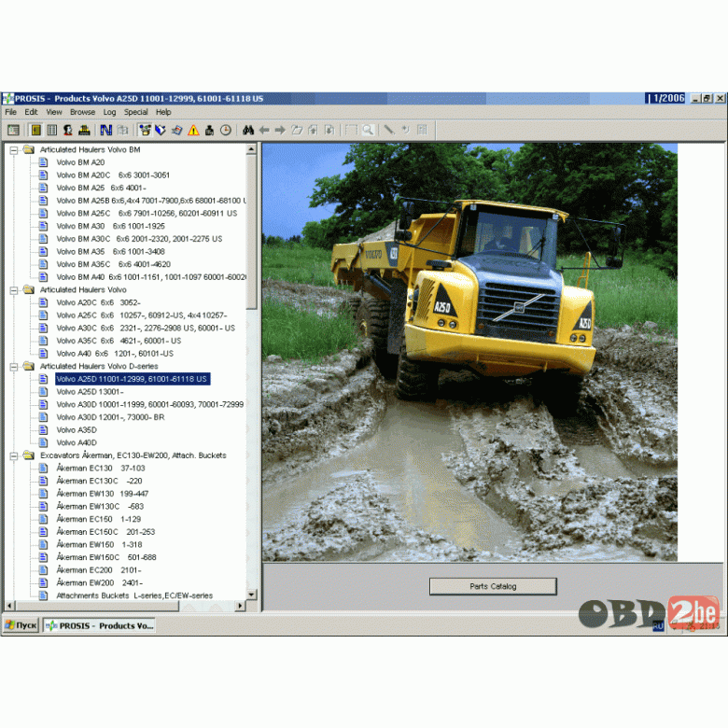Click the horizontal scrollbar left arrow
The width and height of the screenshot is (728, 728).
(x=9, y=606)
